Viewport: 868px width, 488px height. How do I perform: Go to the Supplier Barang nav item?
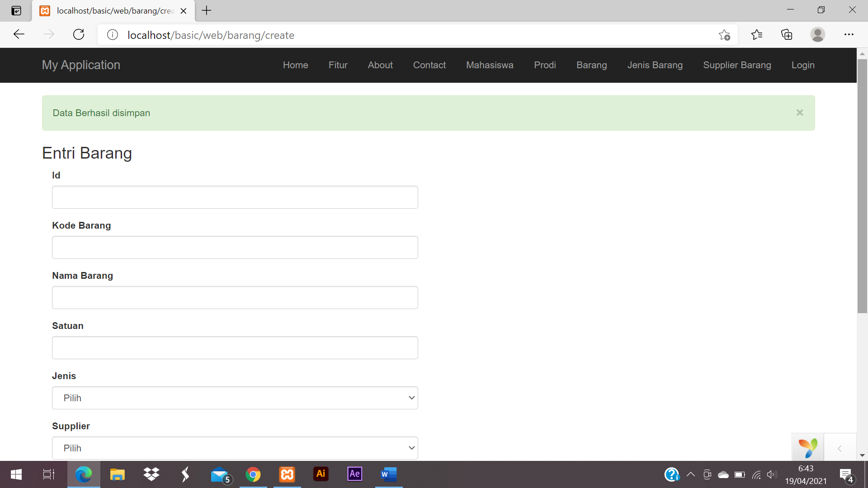click(737, 65)
